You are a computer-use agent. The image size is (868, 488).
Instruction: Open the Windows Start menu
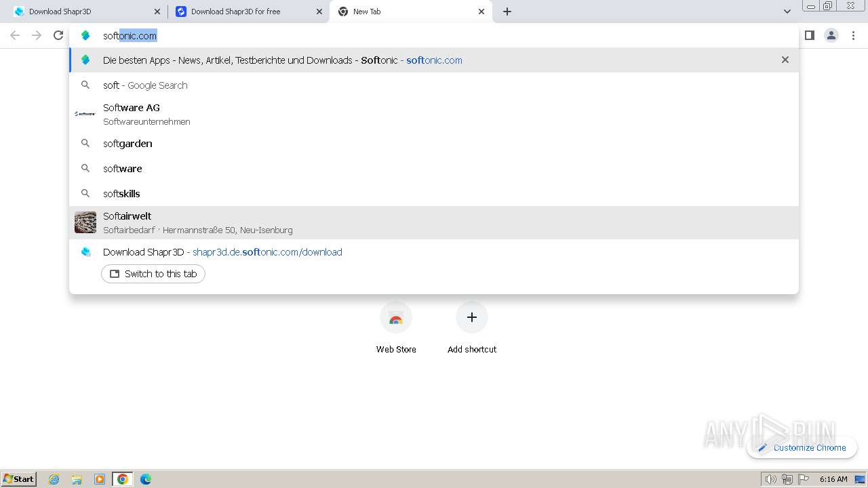coord(19,479)
